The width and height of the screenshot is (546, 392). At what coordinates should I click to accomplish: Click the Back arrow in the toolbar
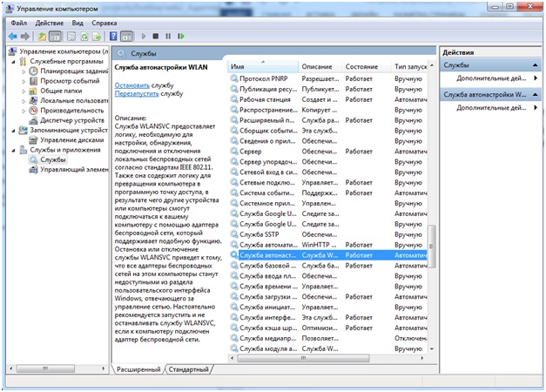[13, 36]
